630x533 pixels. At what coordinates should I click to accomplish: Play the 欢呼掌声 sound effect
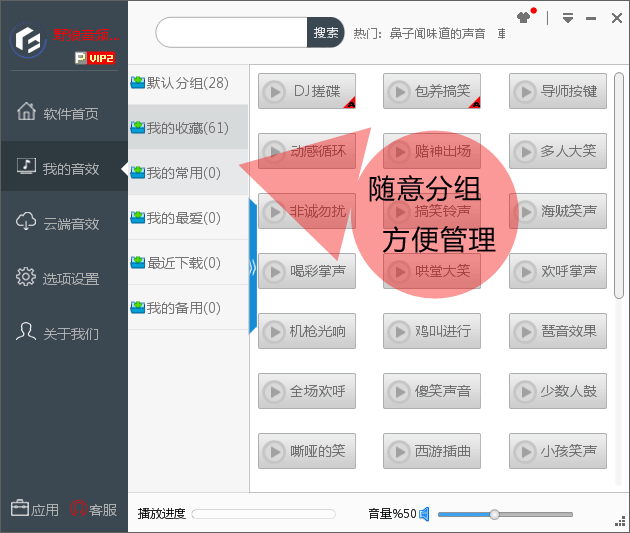[x=558, y=271]
